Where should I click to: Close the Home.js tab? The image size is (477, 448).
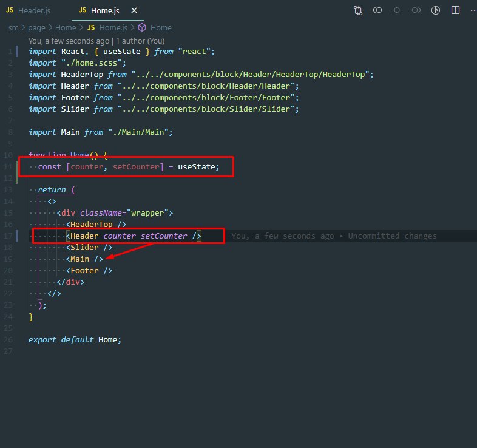point(134,11)
